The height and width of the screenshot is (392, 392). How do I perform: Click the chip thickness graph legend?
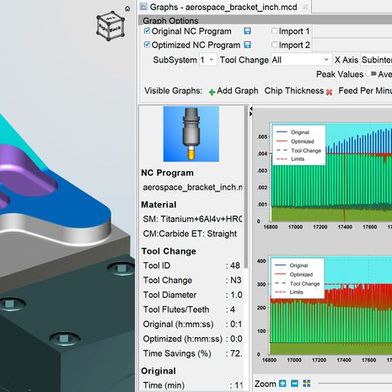click(x=299, y=145)
